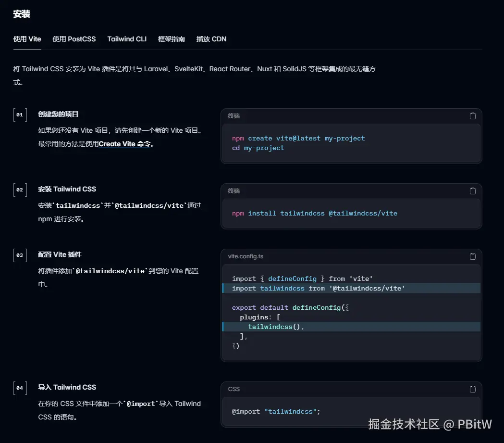Select the 使用 Vite tab

pos(27,39)
